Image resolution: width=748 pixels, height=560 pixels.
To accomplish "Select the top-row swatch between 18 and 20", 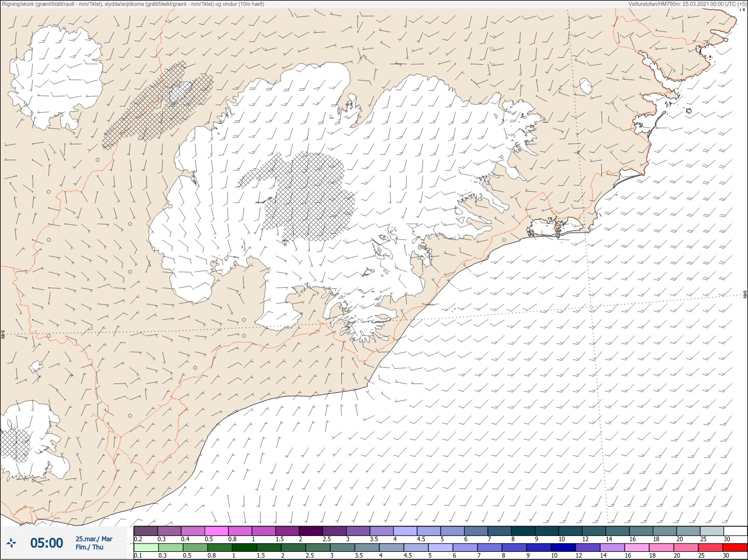I will click(665, 531).
